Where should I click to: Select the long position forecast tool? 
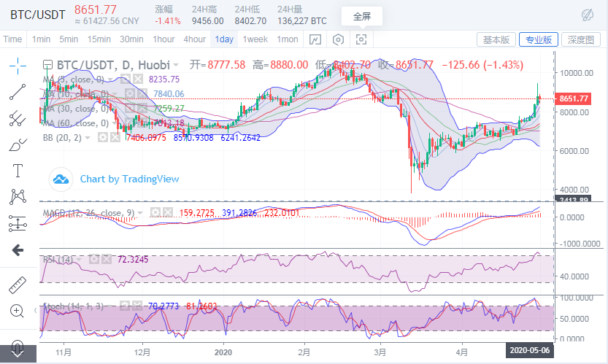pos(18,224)
